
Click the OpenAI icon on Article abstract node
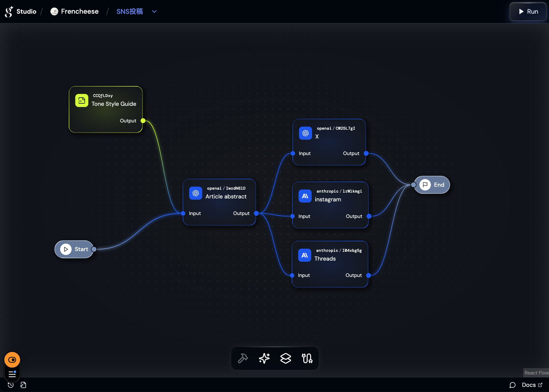196,193
